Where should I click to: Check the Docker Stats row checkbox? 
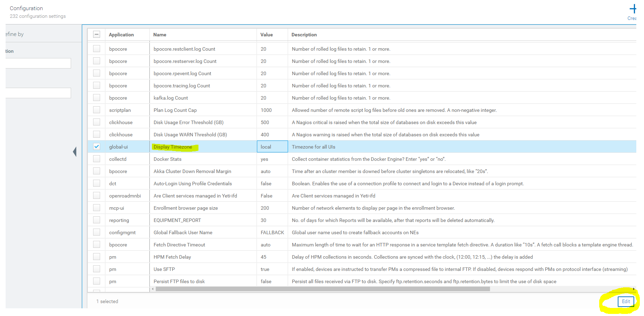click(x=97, y=159)
